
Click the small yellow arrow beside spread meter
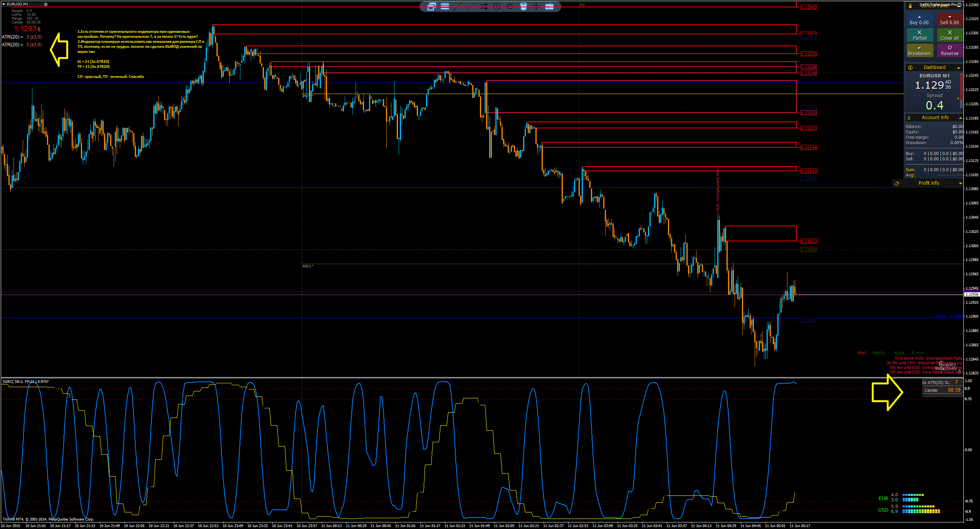pyautogui.click(x=958, y=98)
